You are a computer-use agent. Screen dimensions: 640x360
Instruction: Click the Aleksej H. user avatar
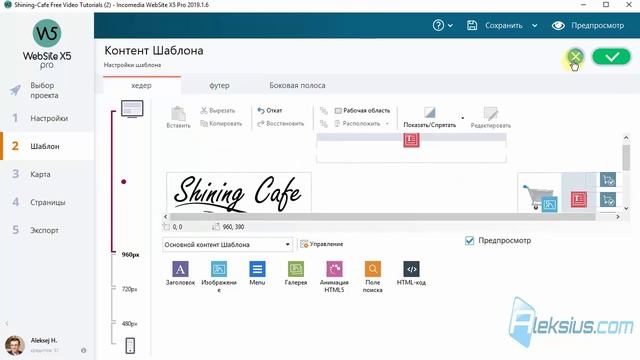tap(15, 345)
